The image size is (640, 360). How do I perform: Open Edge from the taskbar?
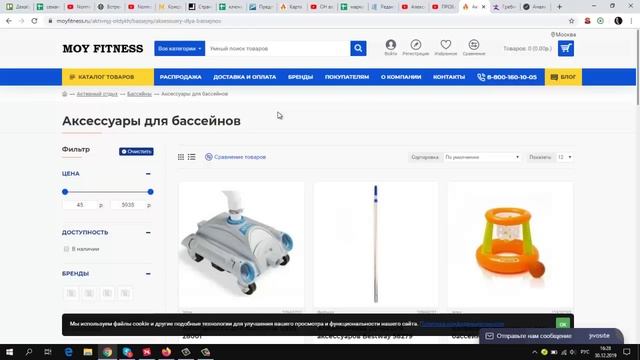[x=68, y=352]
